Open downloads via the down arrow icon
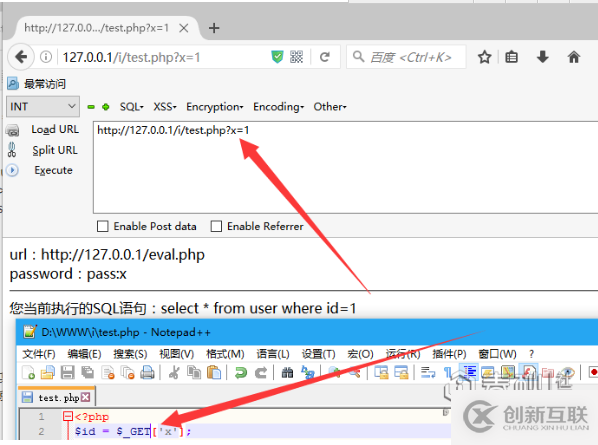 [542, 57]
